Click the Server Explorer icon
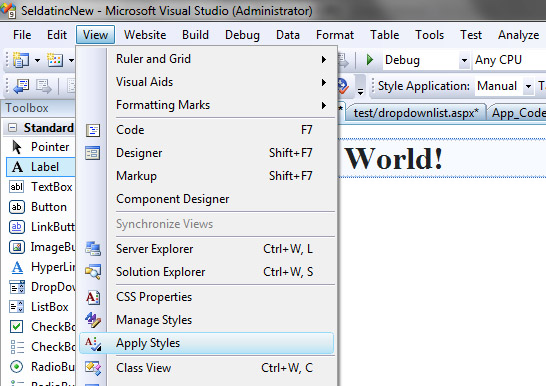 pos(93,249)
